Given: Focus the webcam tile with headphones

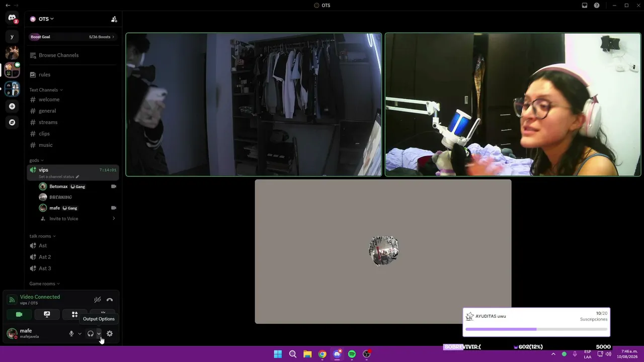Looking at the screenshot, I should tap(513, 105).
